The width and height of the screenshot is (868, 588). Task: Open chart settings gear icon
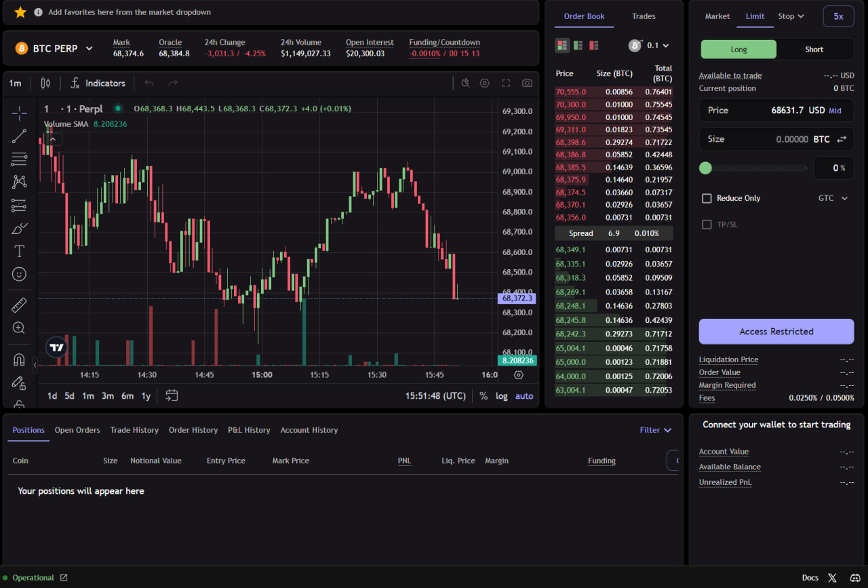[x=484, y=83]
